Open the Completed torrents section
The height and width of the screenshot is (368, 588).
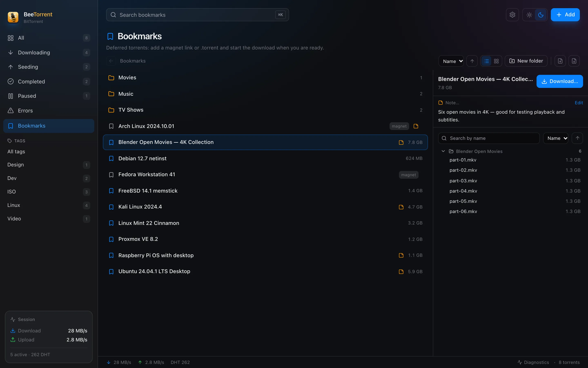(49, 82)
